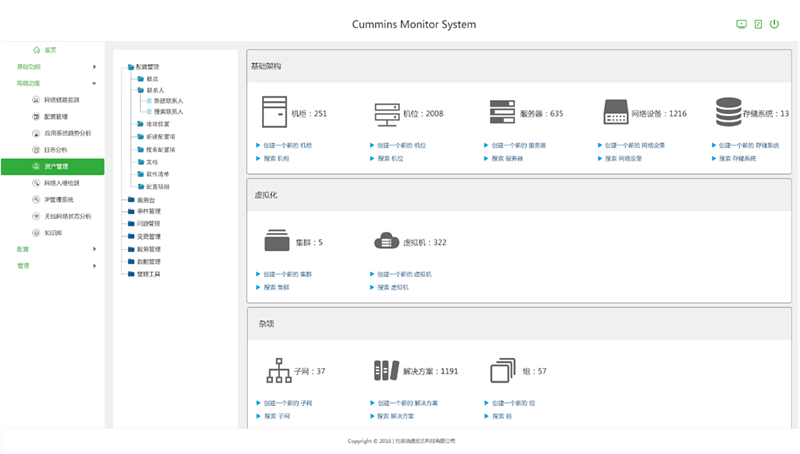Click the 机柜 cabinet icon
The width and height of the screenshot is (800, 454).
pos(272,113)
